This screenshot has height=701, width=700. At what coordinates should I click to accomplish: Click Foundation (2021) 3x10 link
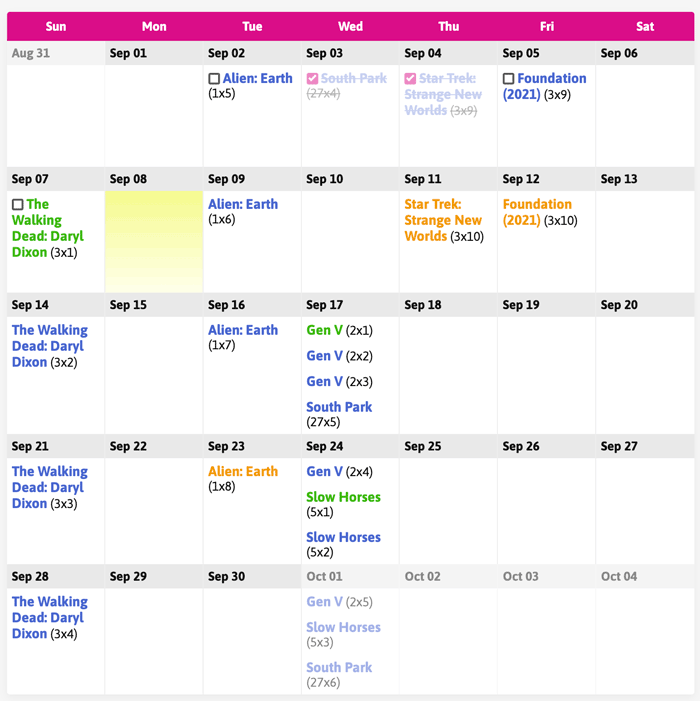(x=538, y=212)
